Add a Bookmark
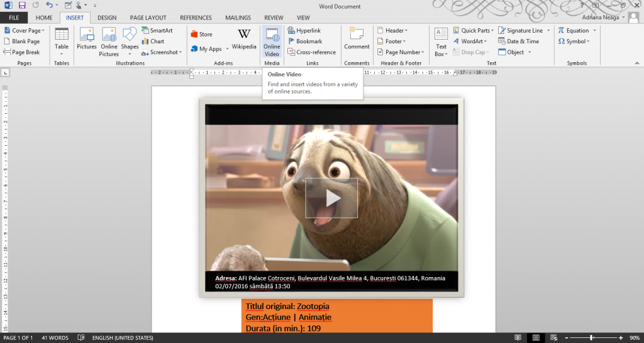644x343 pixels. (x=305, y=41)
